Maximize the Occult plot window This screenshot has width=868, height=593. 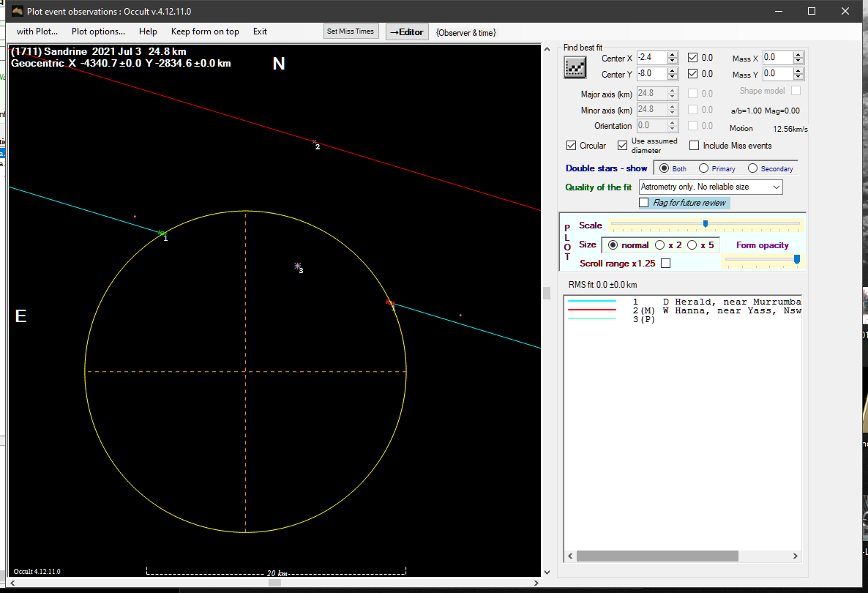point(812,11)
